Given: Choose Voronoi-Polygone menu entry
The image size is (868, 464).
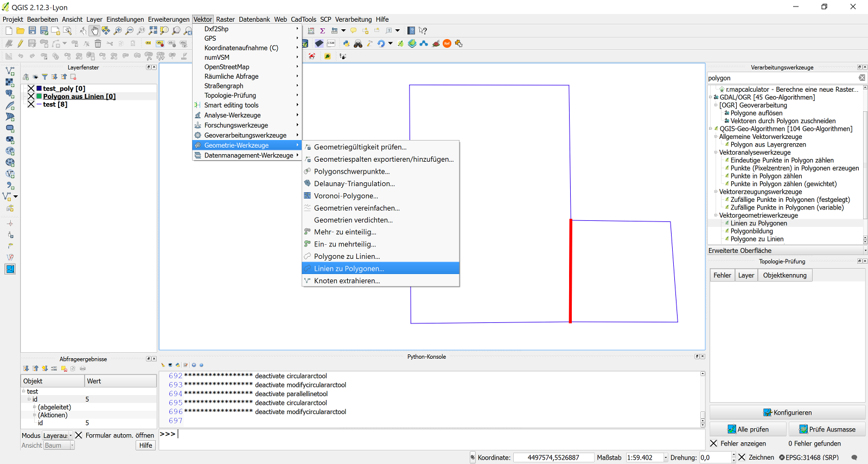Looking at the screenshot, I should (381, 196).
